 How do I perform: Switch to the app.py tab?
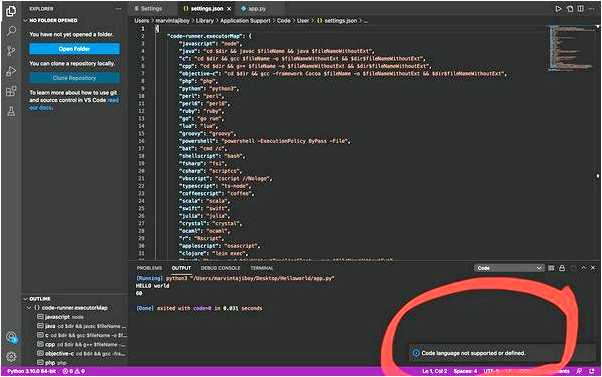tap(253, 8)
